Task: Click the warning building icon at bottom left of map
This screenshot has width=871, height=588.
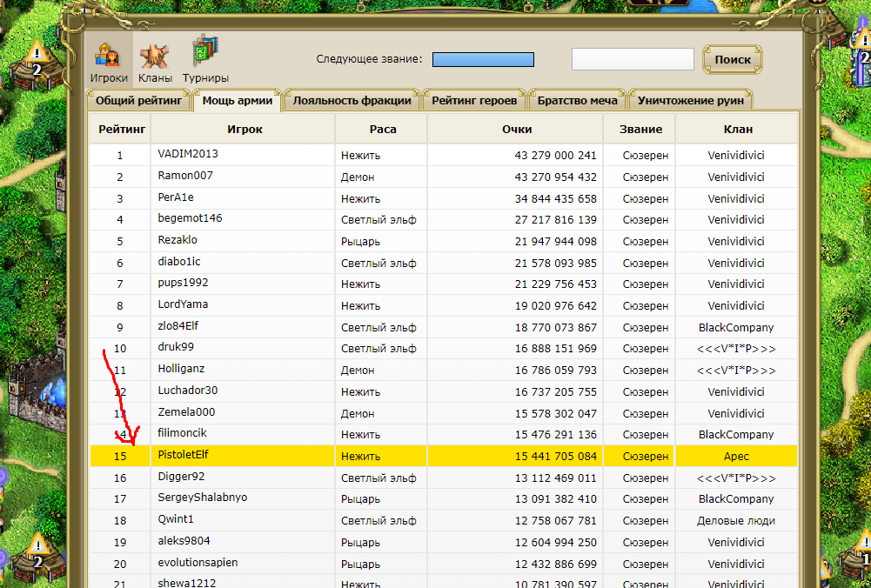Action: click(37, 557)
